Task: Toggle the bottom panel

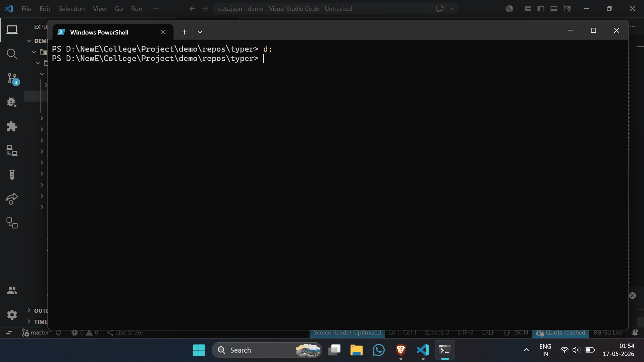Action: coord(554,9)
